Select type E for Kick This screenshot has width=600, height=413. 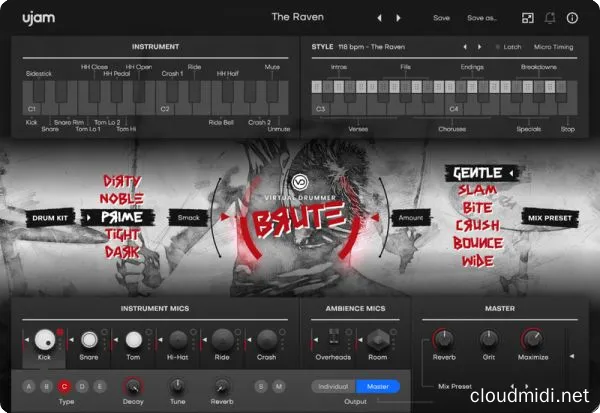[x=100, y=387]
